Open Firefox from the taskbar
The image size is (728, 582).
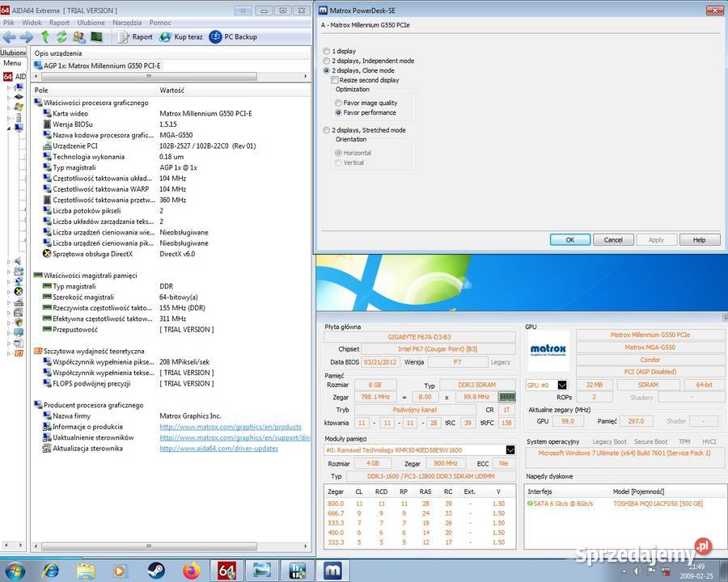[x=191, y=571]
